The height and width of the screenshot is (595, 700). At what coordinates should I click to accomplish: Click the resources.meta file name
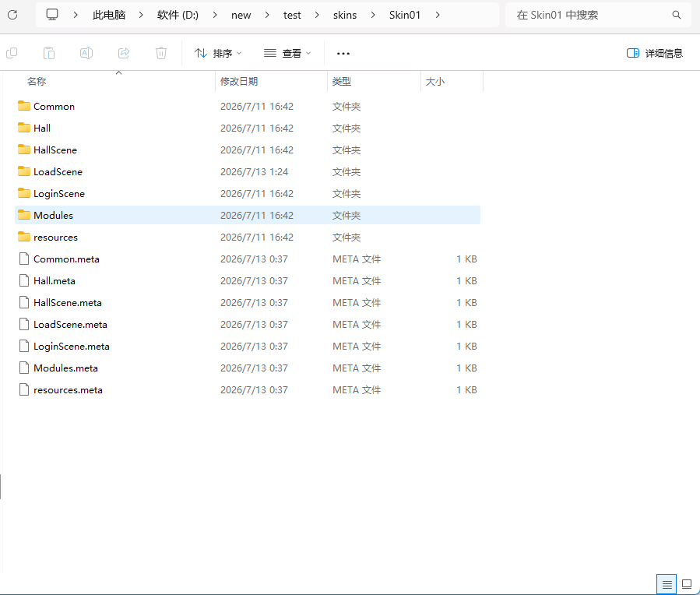tap(68, 390)
